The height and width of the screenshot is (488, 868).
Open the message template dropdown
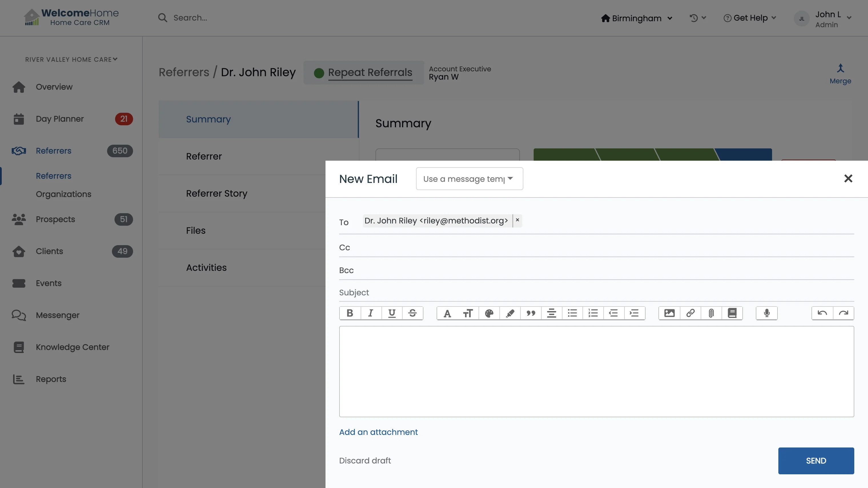(469, 179)
